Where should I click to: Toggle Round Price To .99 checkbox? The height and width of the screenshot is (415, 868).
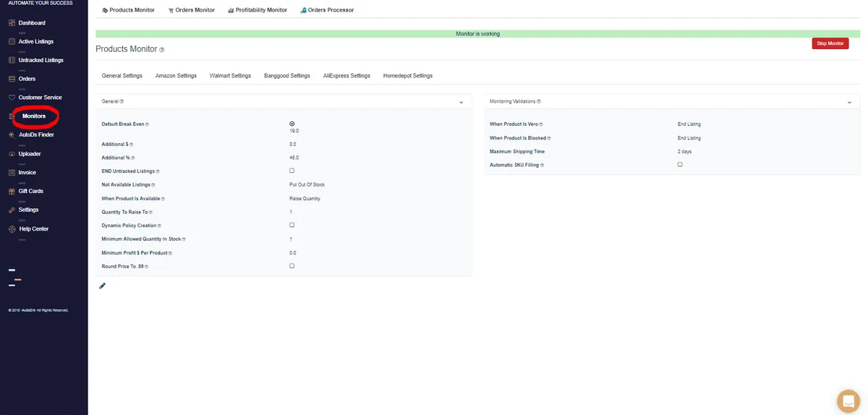tap(292, 266)
